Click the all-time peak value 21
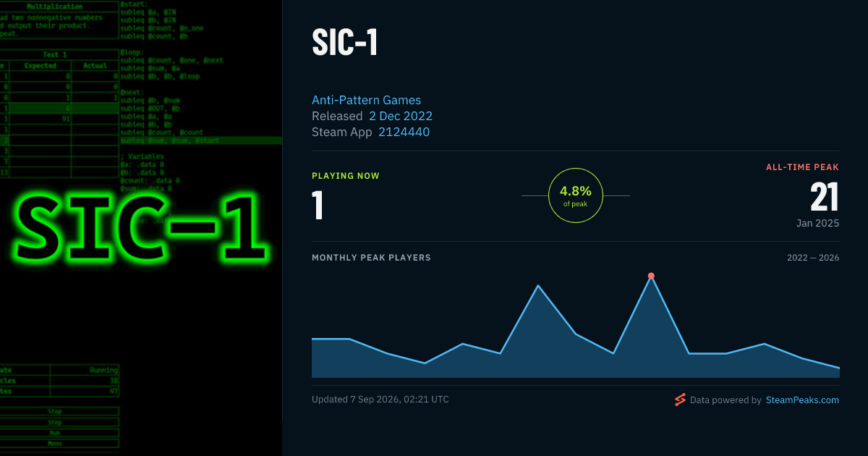This screenshot has height=456, width=868. click(x=825, y=197)
